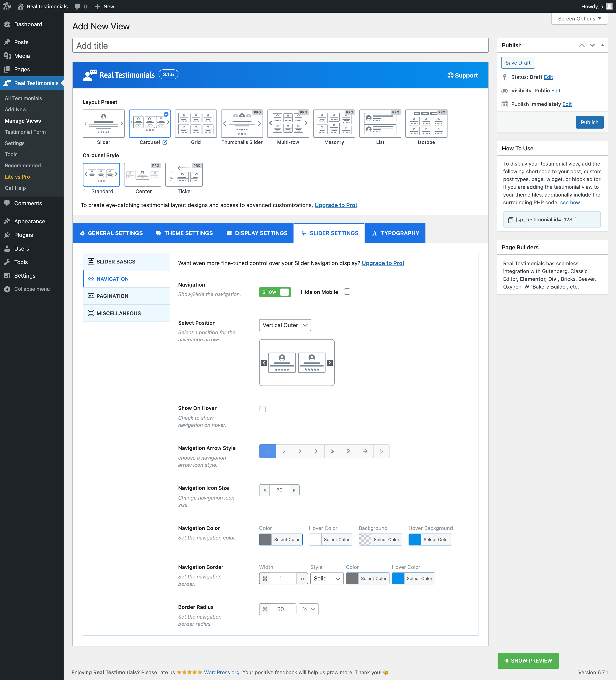
Task: Open the Hover Background color picker
Action: (x=430, y=540)
